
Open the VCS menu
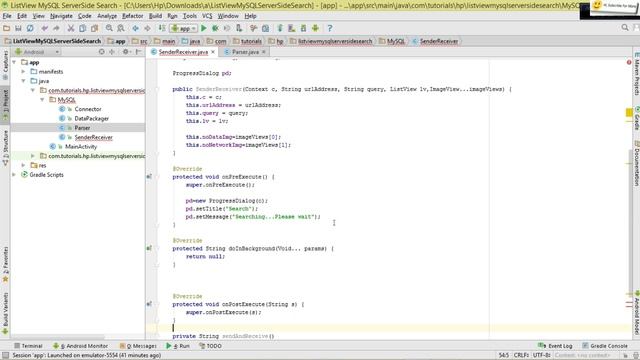pos(207,16)
